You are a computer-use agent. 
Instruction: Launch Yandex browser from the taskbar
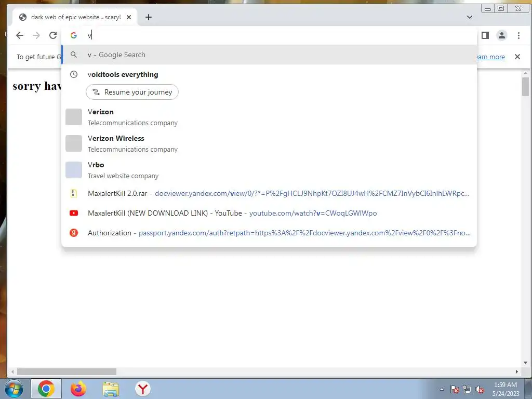143,389
